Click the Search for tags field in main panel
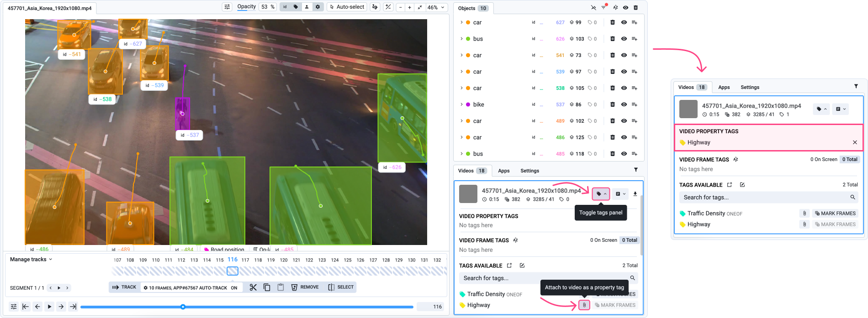This screenshot has width=868, height=318. click(x=544, y=278)
